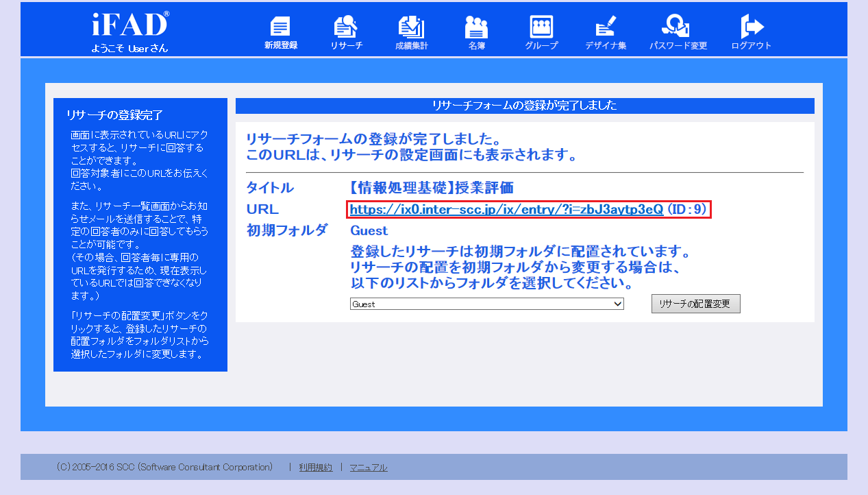
Task: Click the Guest folder value text
Action: [x=369, y=230]
